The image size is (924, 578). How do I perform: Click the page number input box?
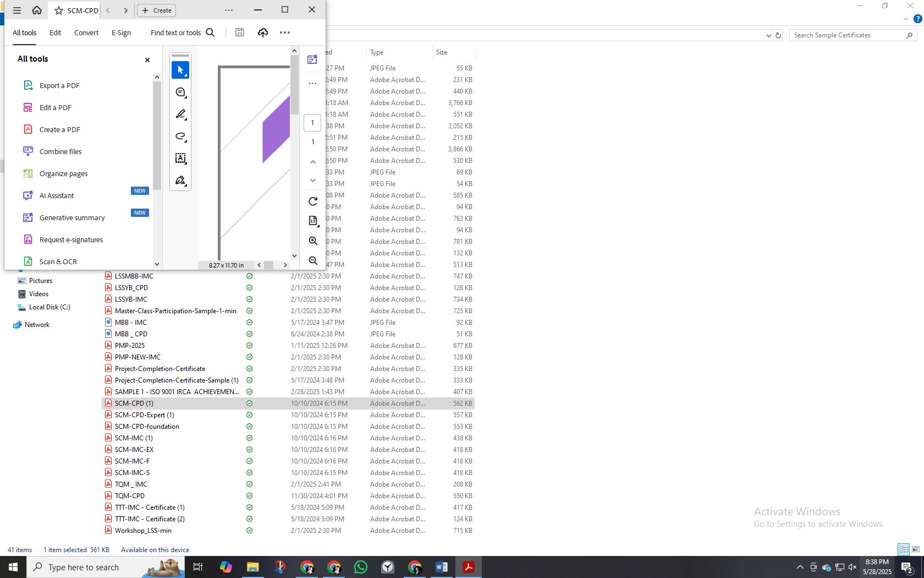coord(312,122)
